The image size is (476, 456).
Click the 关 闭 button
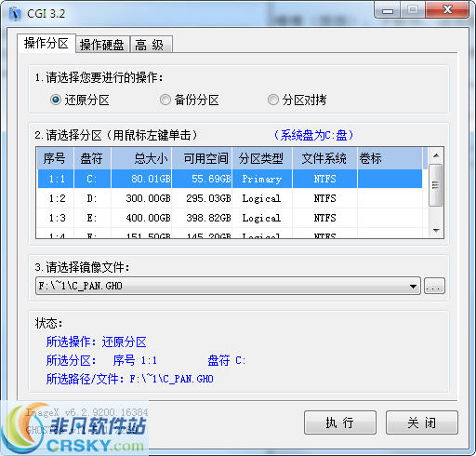422,422
